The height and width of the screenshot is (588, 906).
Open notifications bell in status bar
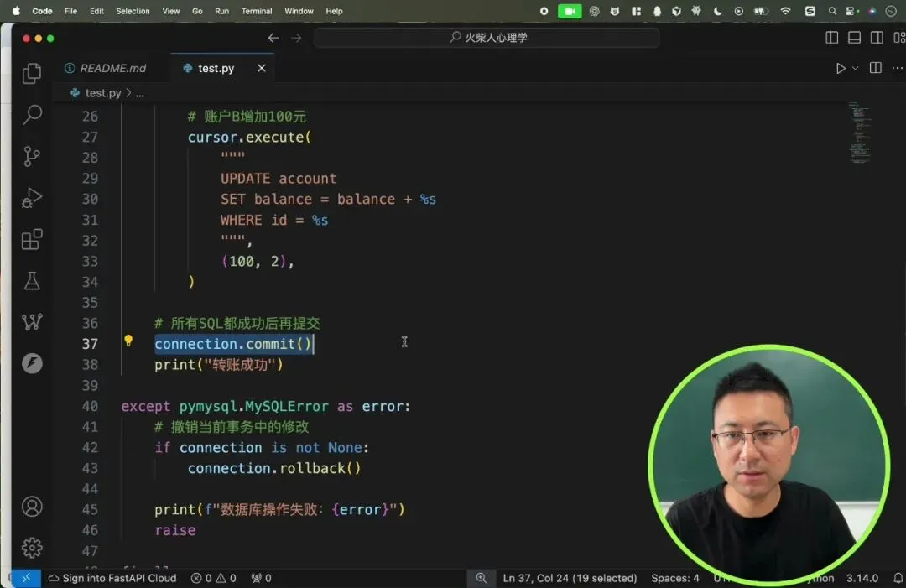pos(898,578)
